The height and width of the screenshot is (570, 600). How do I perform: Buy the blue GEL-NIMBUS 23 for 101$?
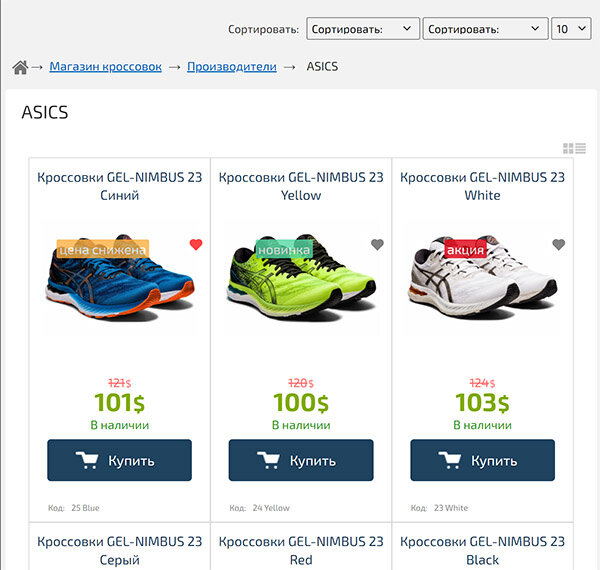click(x=119, y=460)
